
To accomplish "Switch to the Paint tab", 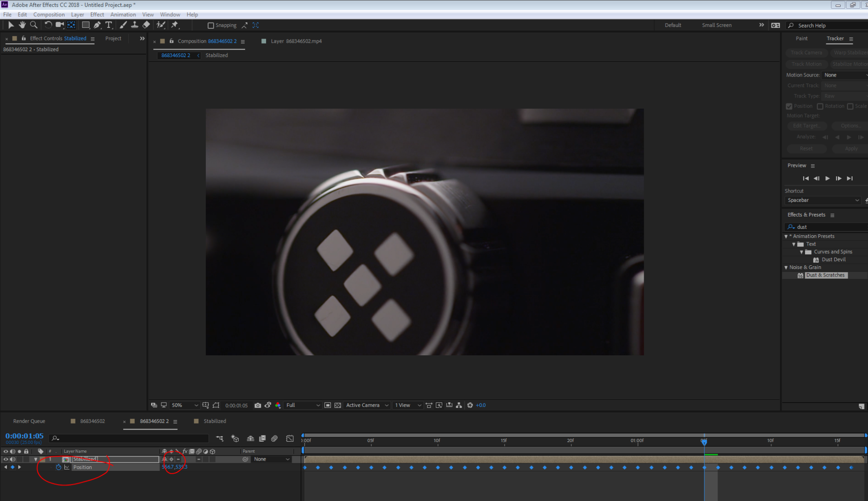I will [801, 38].
